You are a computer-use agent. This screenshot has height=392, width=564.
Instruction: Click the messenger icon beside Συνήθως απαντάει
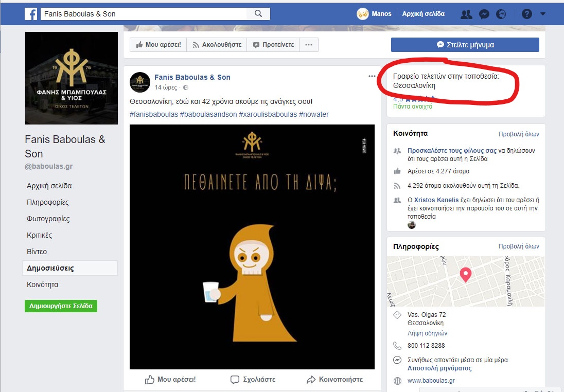pos(397,360)
